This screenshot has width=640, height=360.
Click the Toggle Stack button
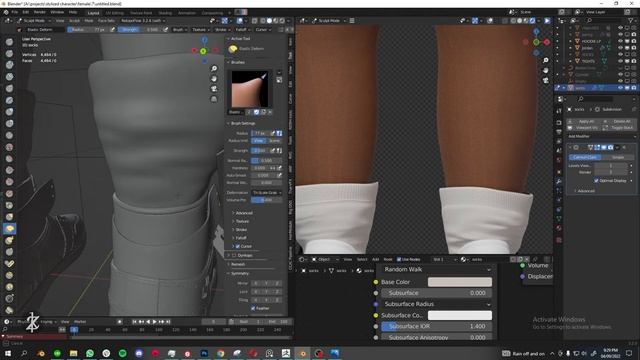point(619,128)
